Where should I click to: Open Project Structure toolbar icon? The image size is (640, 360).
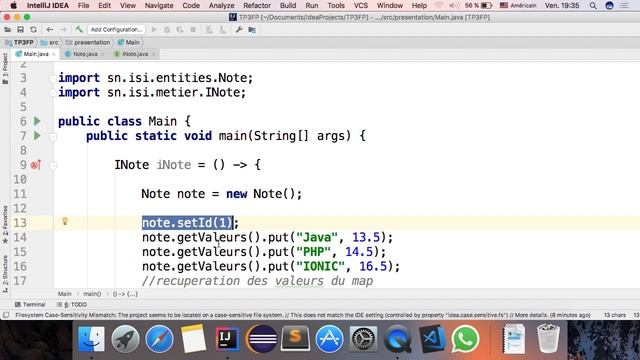point(252,29)
